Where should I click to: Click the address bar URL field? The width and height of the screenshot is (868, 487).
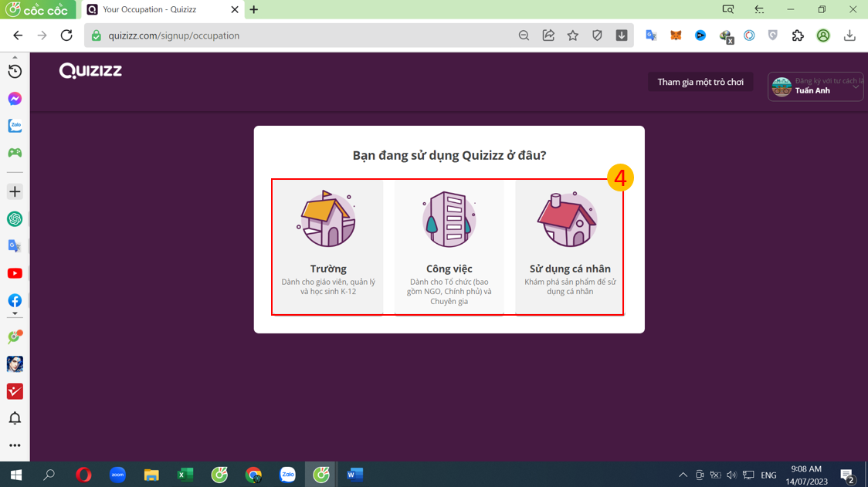point(309,36)
